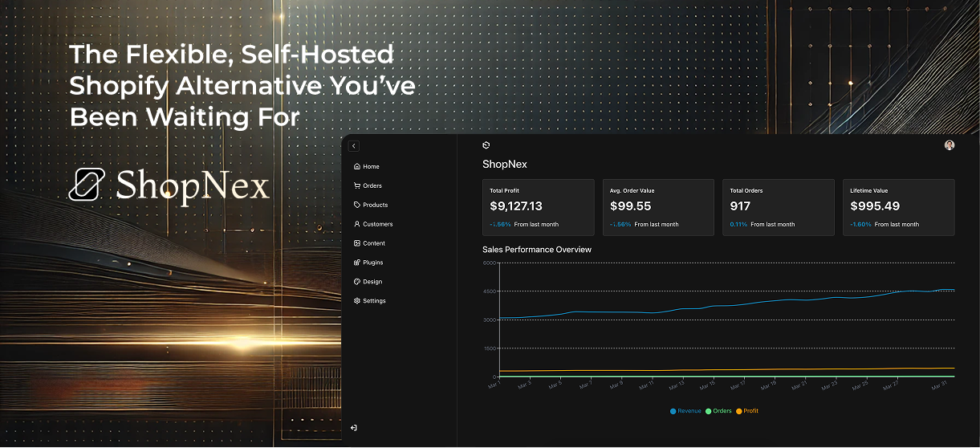Screen dimensions: 980x448
Task: Toggle the Revenue series in chart legend
Action: (685, 411)
